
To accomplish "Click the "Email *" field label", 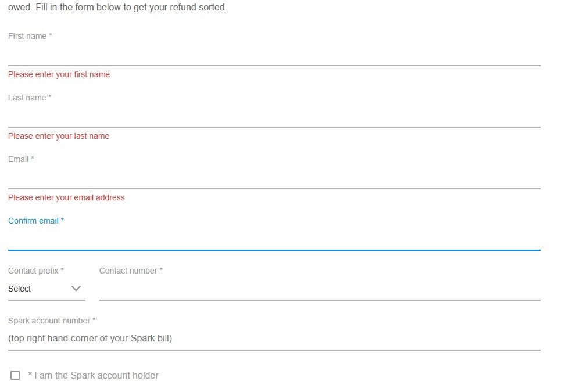I will 21,159.
